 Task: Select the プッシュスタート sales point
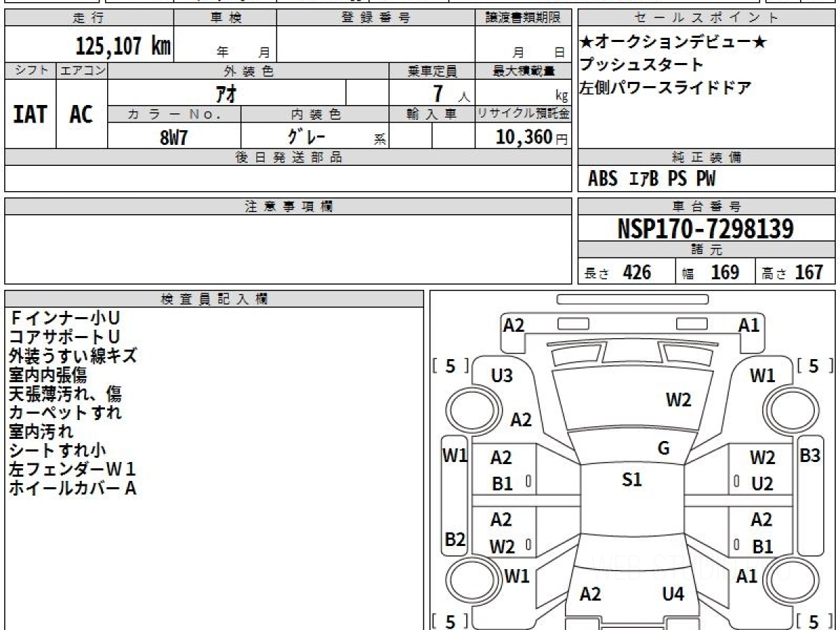click(x=642, y=65)
